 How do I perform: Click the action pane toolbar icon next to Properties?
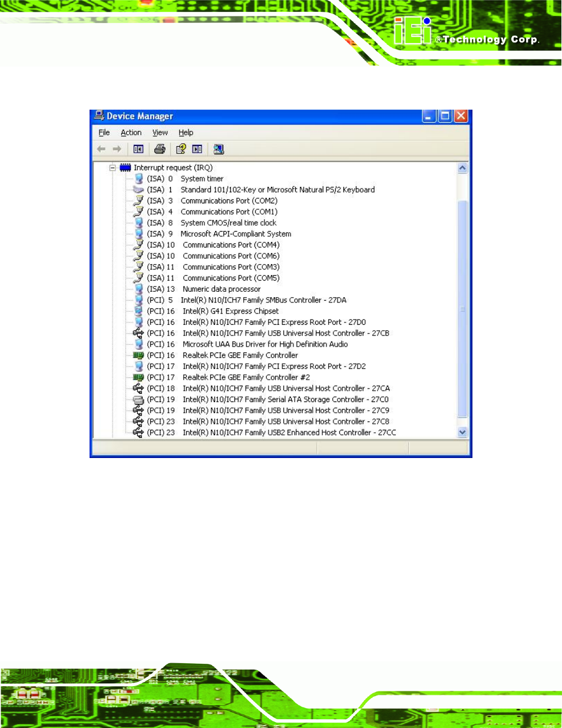click(x=197, y=149)
